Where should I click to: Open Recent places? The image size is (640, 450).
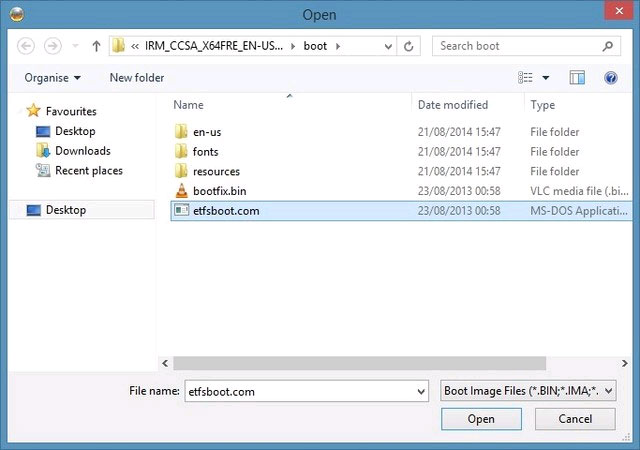pyautogui.click(x=89, y=170)
